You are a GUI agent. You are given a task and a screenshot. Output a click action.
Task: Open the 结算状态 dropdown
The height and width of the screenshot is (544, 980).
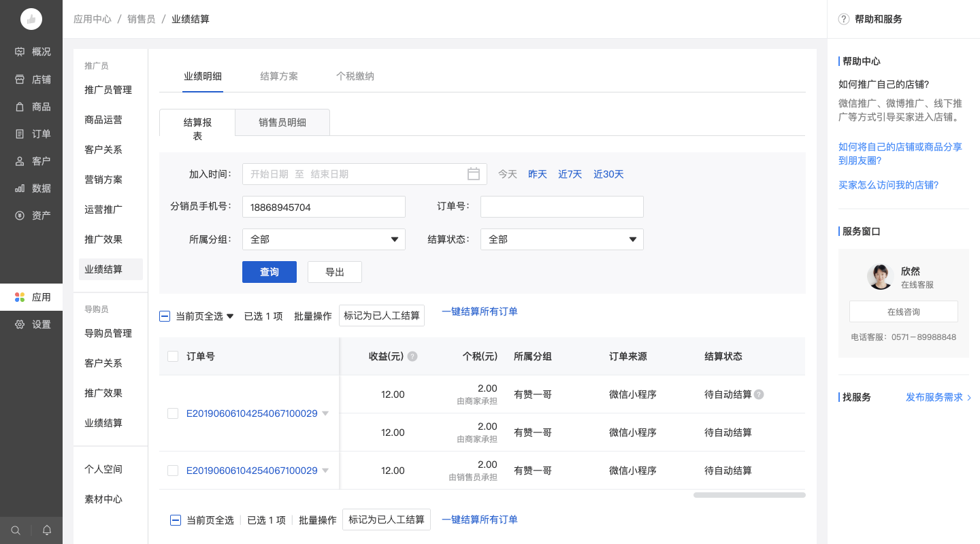561,239
